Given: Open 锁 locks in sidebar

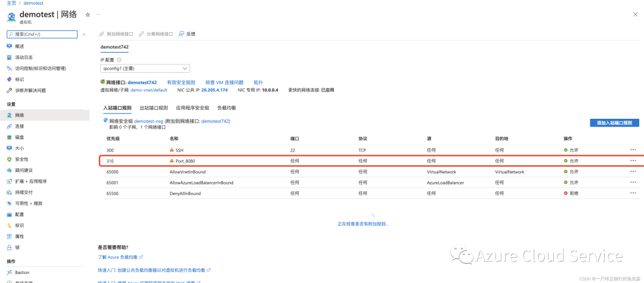Looking at the screenshot, I should (x=17, y=248).
